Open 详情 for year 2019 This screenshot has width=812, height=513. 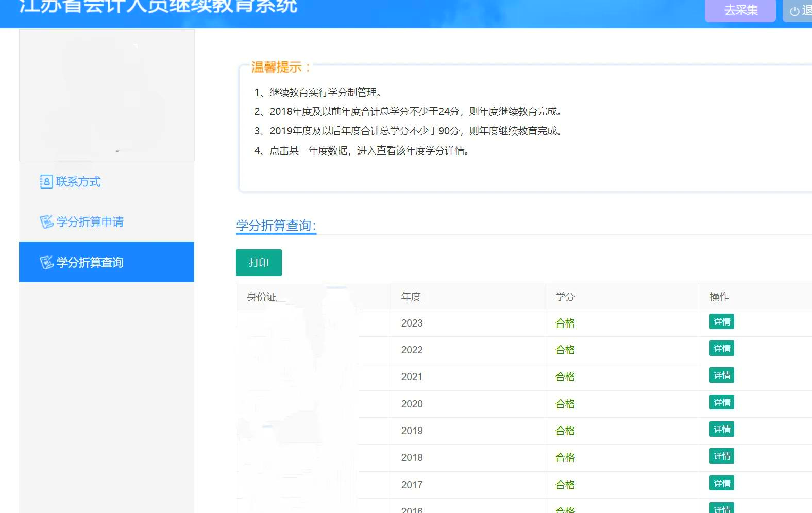[722, 430]
